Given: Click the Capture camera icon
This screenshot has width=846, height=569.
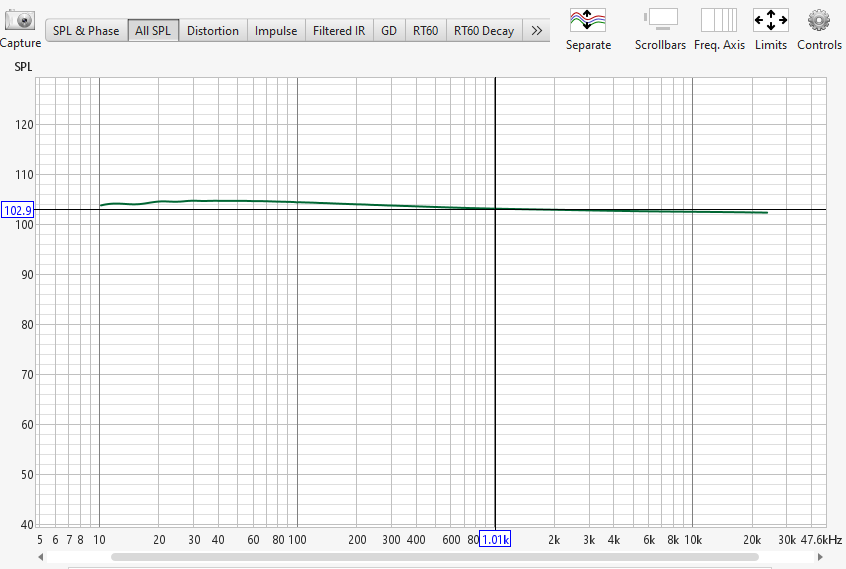Looking at the screenshot, I should click(x=20, y=20).
